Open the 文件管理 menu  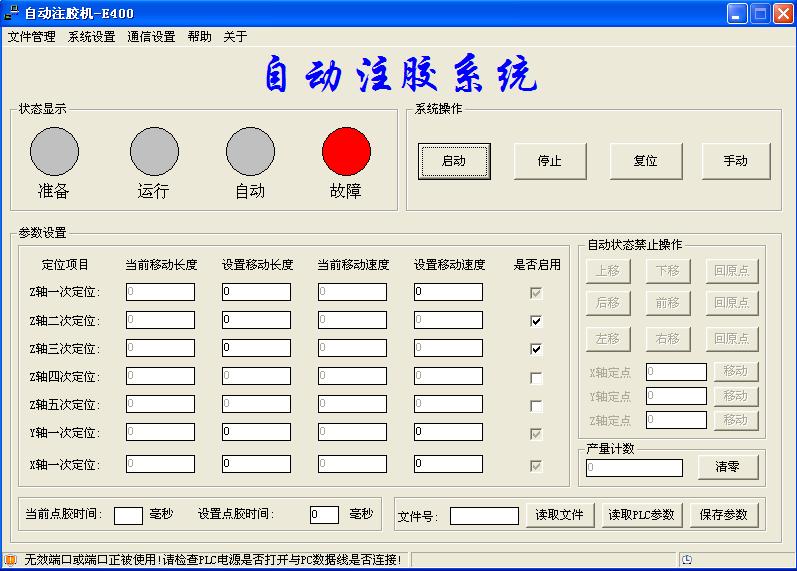(x=32, y=37)
